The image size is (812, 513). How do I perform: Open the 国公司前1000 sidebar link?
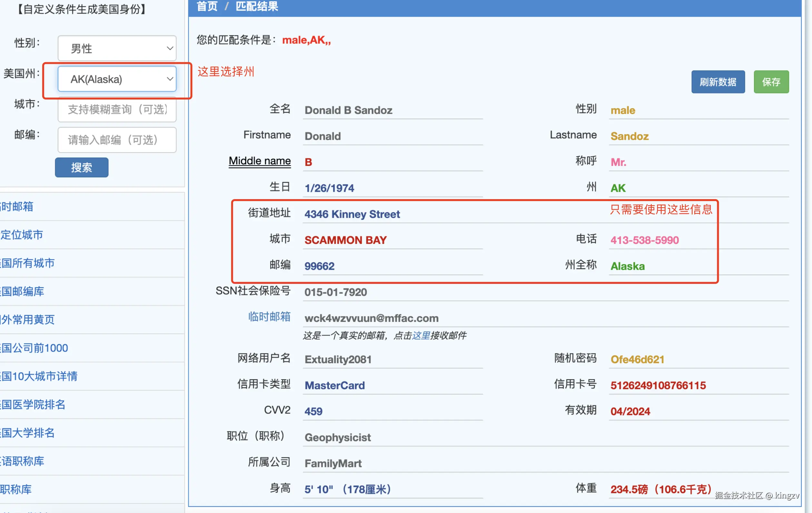(x=35, y=348)
